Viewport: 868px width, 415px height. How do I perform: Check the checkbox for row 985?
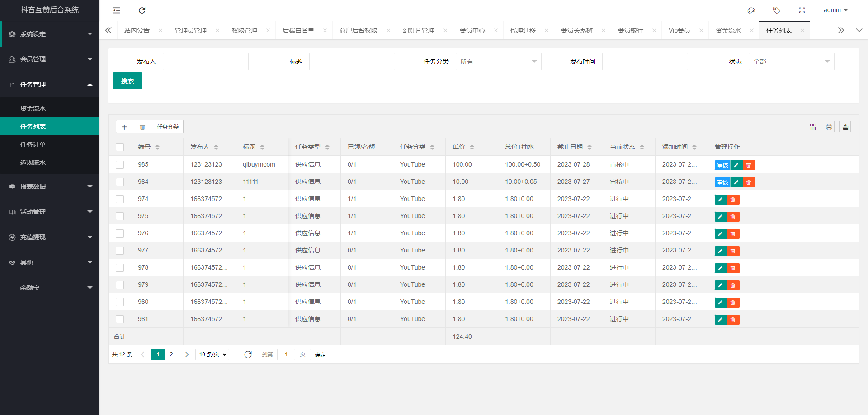click(120, 165)
